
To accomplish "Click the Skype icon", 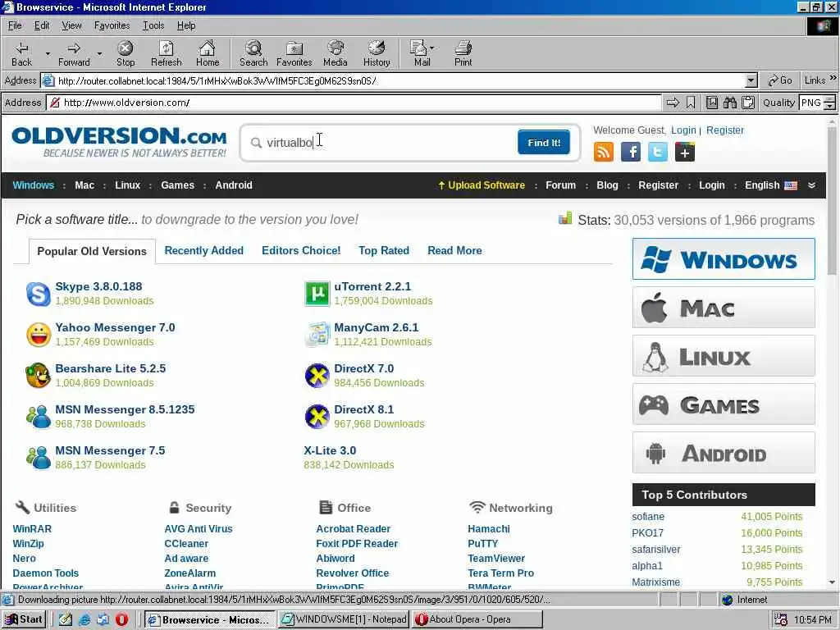I will point(39,294).
